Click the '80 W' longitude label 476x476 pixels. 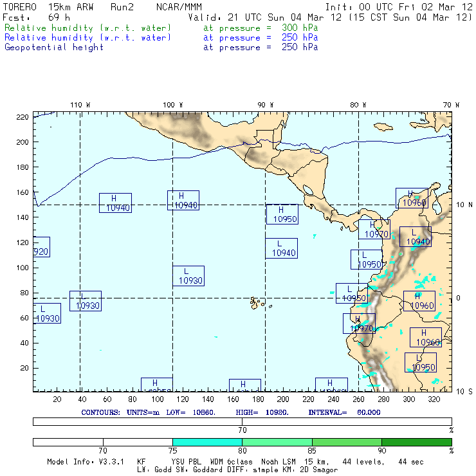coord(358,105)
